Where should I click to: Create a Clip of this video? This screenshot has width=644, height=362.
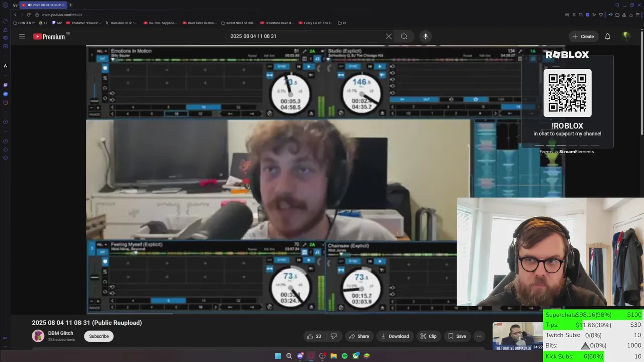(x=428, y=336)
